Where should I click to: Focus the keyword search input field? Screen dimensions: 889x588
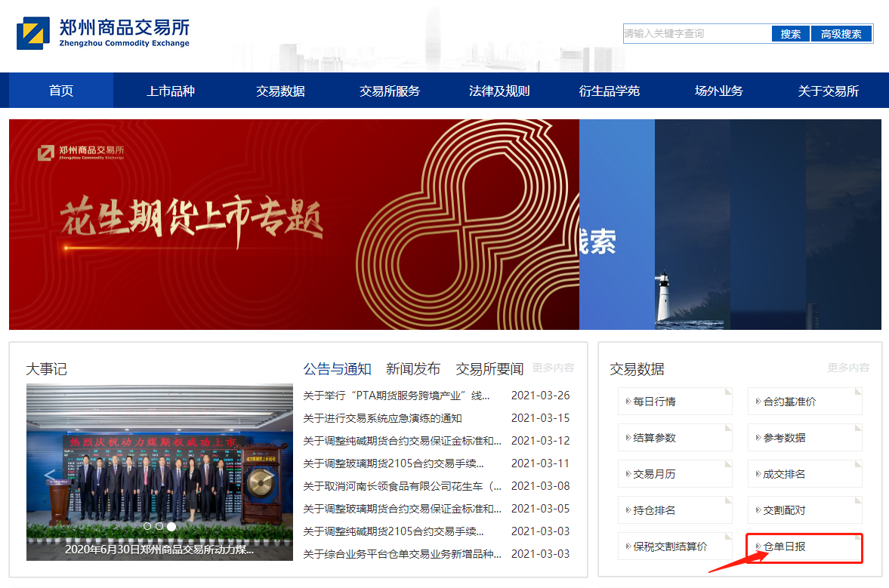point(696,34)
